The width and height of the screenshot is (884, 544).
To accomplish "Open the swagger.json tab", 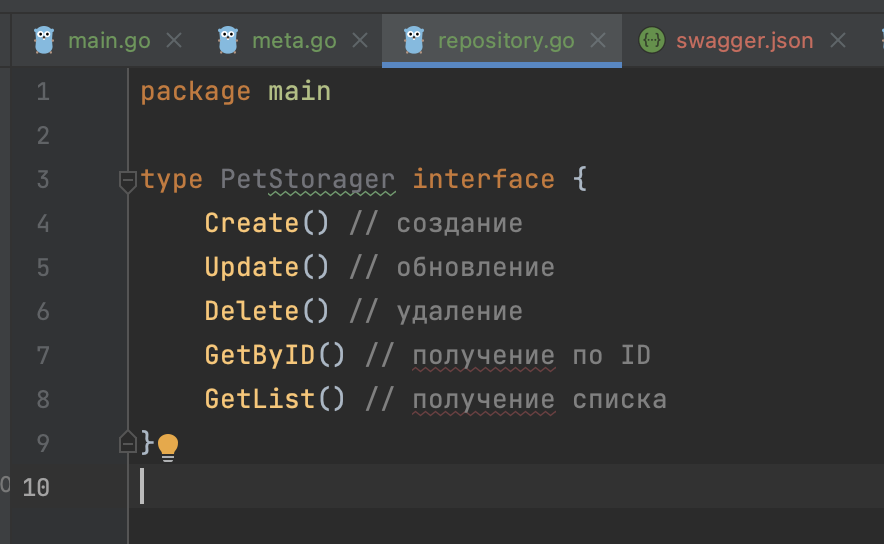I will 744,41.
